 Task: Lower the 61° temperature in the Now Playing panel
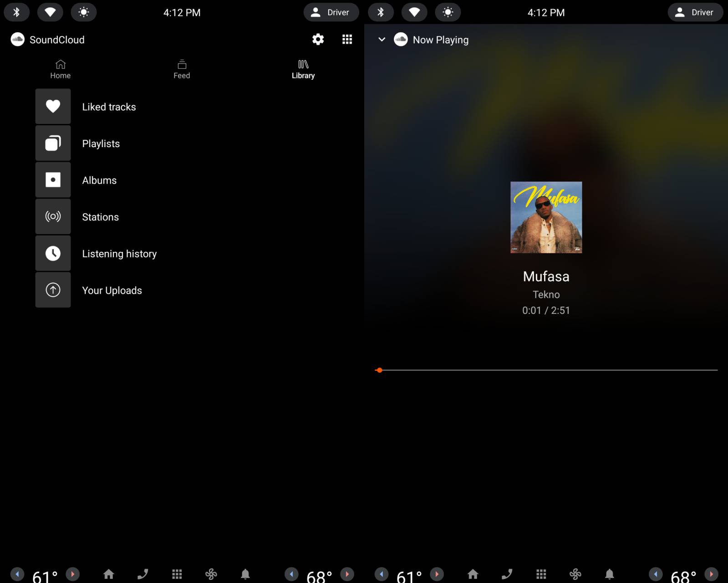[382, 574]
